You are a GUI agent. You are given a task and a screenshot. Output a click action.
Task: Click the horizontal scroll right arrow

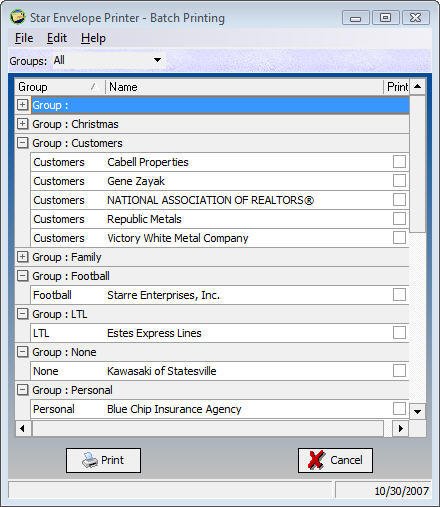point(401,428)
